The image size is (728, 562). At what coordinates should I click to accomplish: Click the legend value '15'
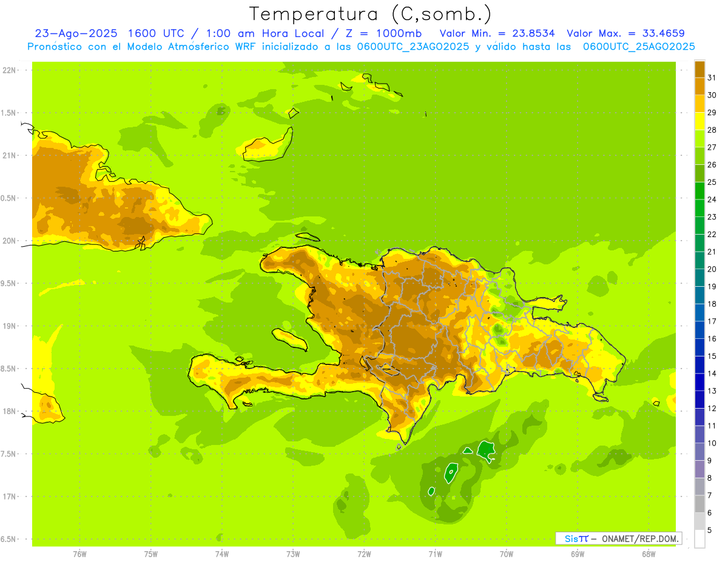click(x=712, y=356)
